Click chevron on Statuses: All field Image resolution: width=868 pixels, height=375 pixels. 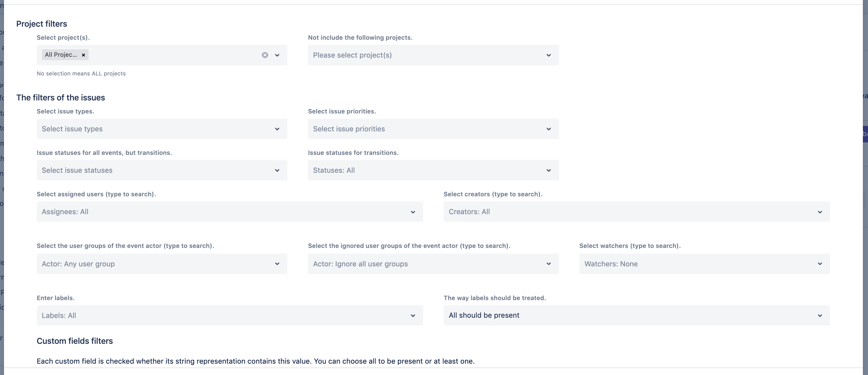click(548, 170)
